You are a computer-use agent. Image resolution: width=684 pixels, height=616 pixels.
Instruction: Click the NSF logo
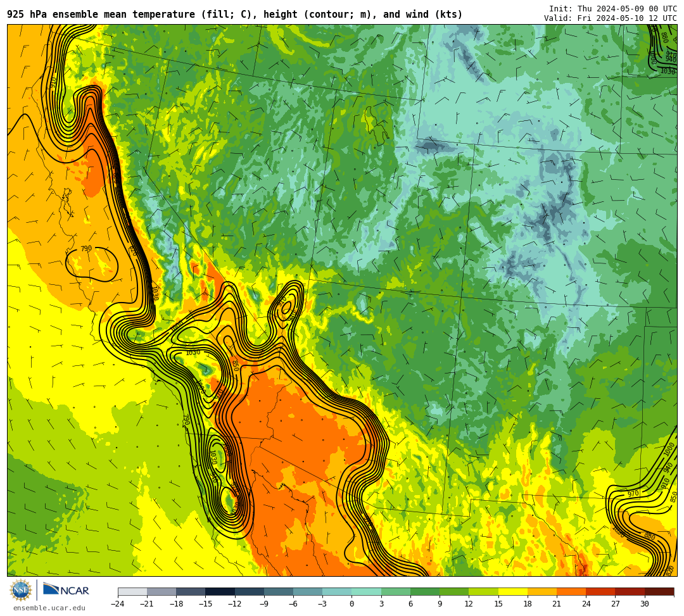[x=20, y=590]
